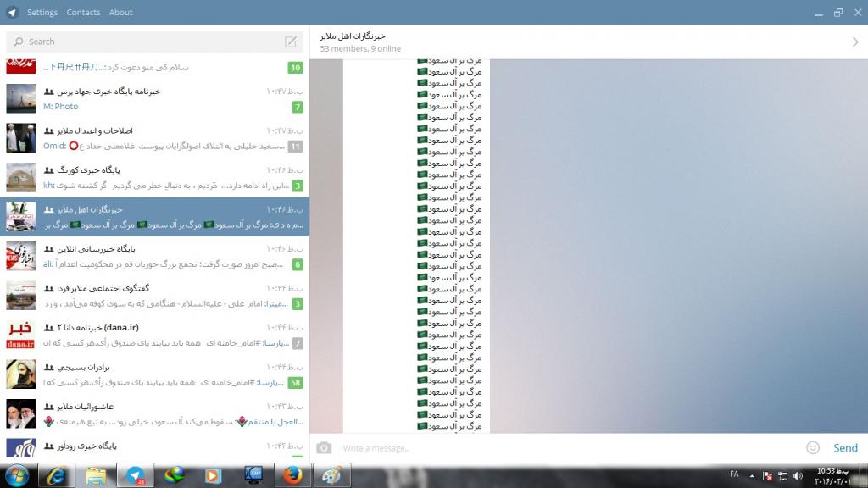Open Windows Explorer folder in taskbar
This screenshot has height=488, width=868.
(95, 475)
